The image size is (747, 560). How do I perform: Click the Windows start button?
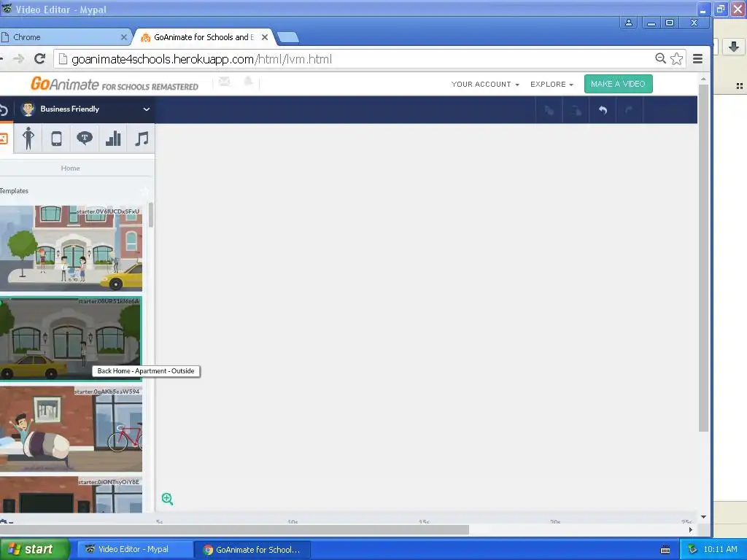click(x=34, y=549)
